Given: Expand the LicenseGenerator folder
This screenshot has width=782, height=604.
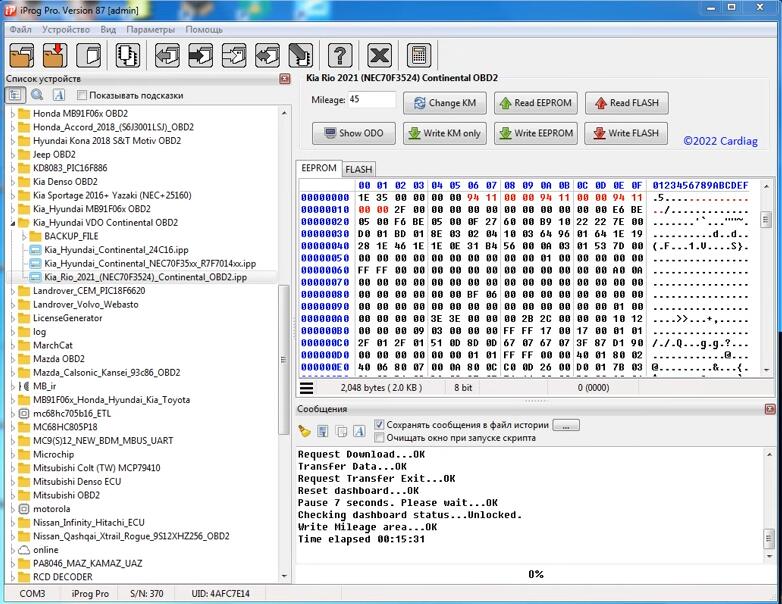Looking at the screenshot, I should click(x=12, y=318).
